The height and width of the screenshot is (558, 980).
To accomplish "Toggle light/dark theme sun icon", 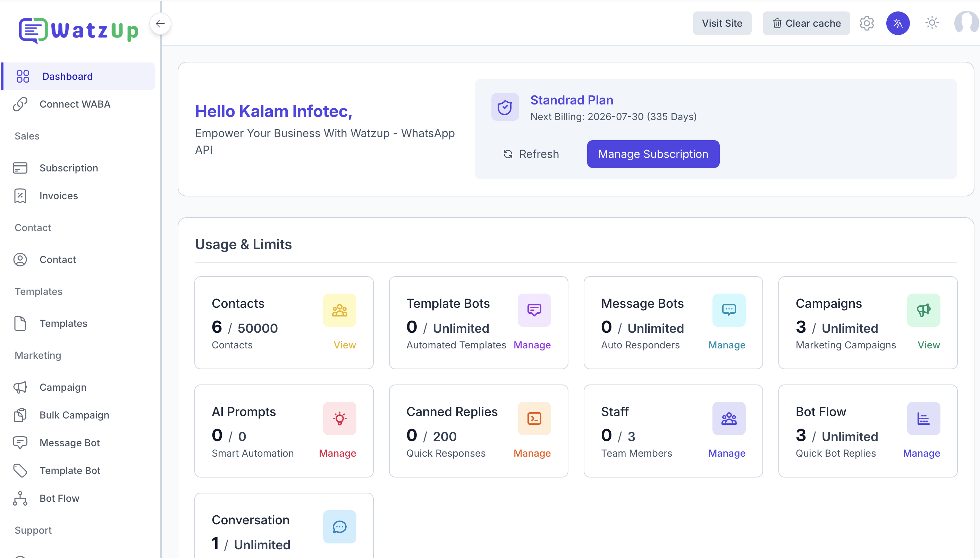I will 932,23.
